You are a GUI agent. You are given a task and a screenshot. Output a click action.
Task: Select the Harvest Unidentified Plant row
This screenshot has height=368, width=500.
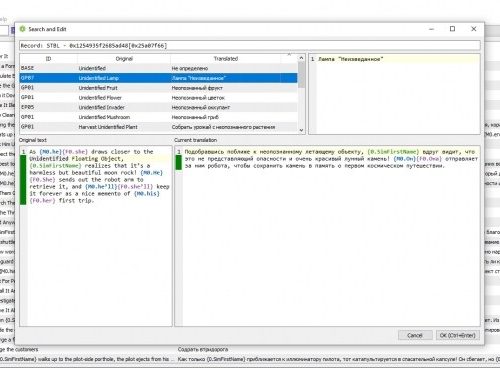(158, 127)
